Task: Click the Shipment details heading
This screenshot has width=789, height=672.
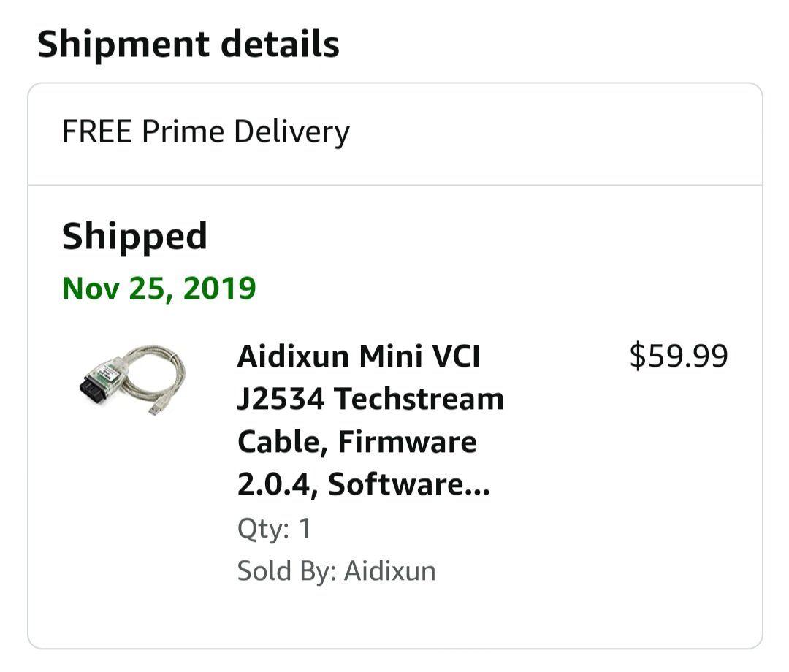Action: tap(188, 44)
